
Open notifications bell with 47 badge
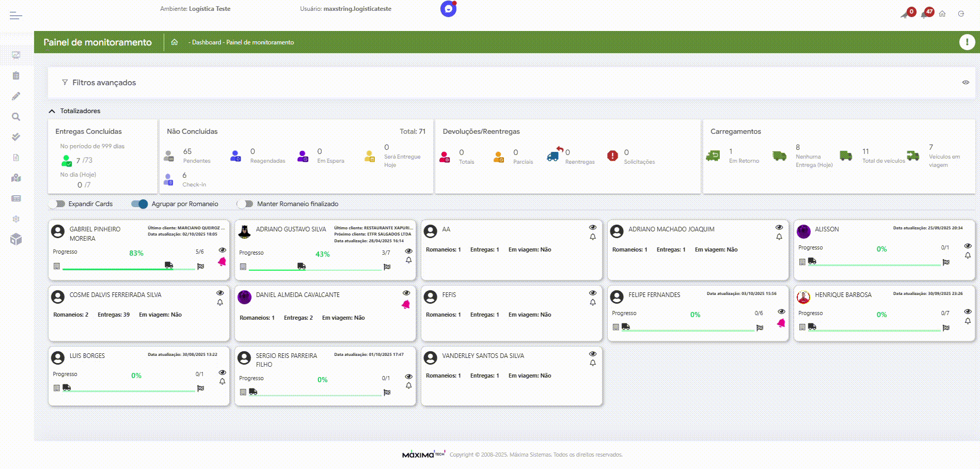pyautogui.click(x=926, y=13)
